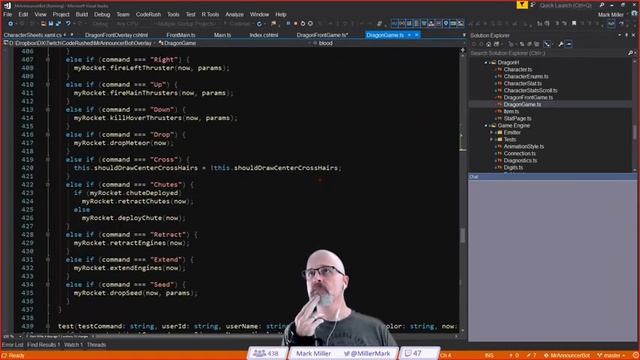Close the DragonGame.ts tab
This screenshot has height=360, width=640.
[417, 35]
